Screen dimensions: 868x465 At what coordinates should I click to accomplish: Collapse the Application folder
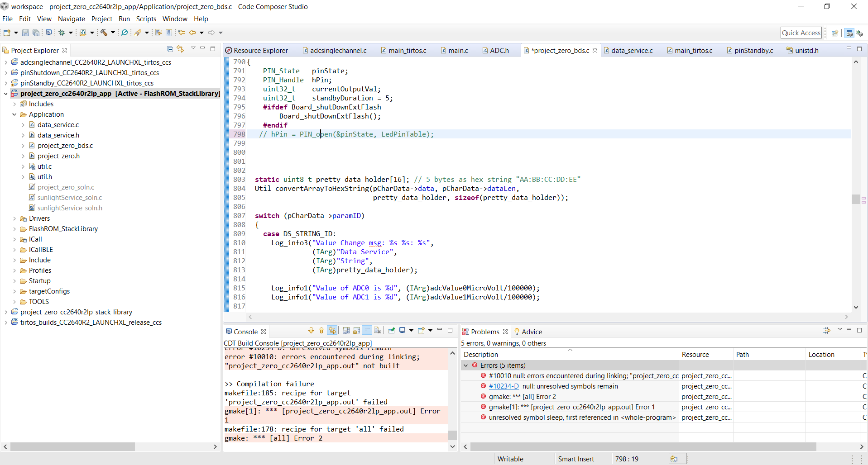click(14, 114)
